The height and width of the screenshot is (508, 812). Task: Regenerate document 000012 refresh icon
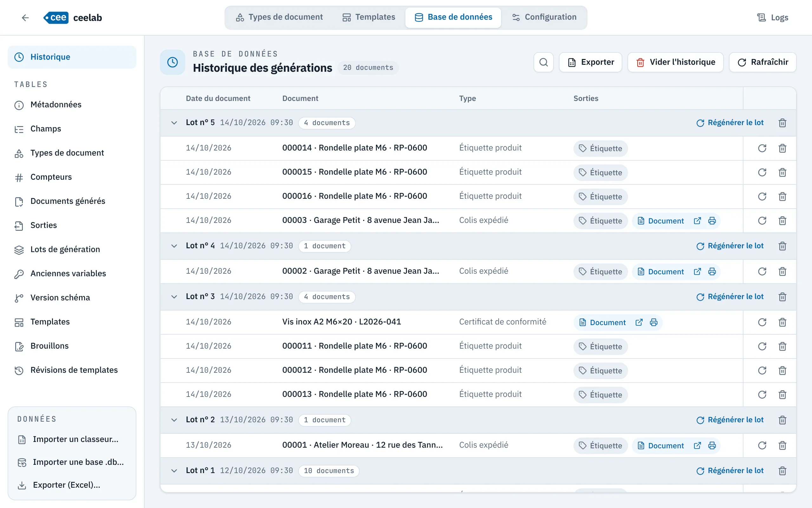[762, 370]
